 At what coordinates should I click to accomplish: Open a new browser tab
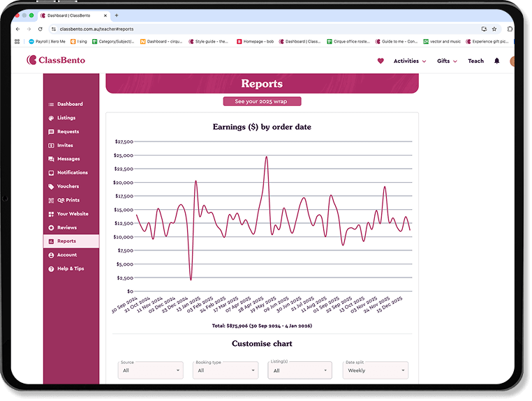117,15
